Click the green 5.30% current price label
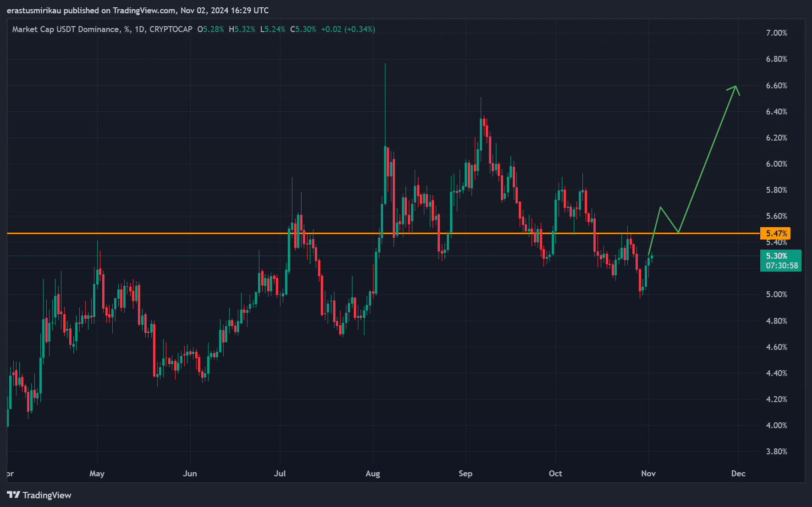 point(776,256)
